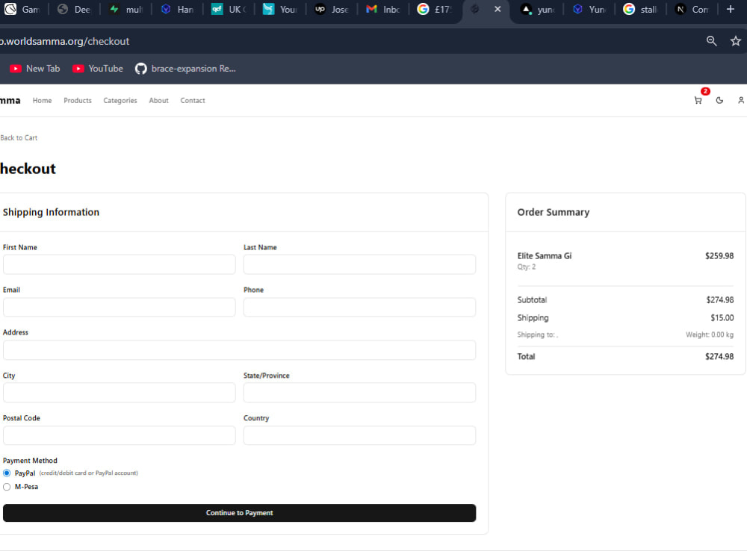747x560 pixels.
Task: Focus the State/Province field
Action: (360, 393)
